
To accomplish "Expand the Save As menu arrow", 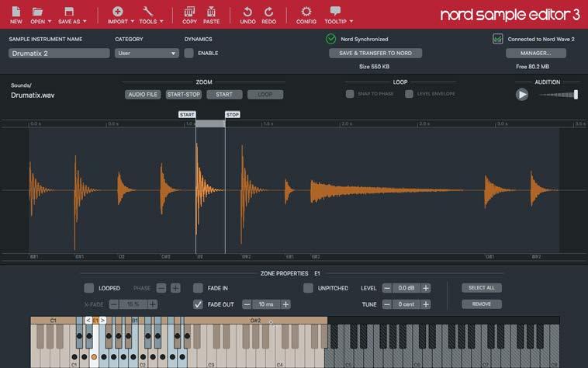I will tap(85, 22).
